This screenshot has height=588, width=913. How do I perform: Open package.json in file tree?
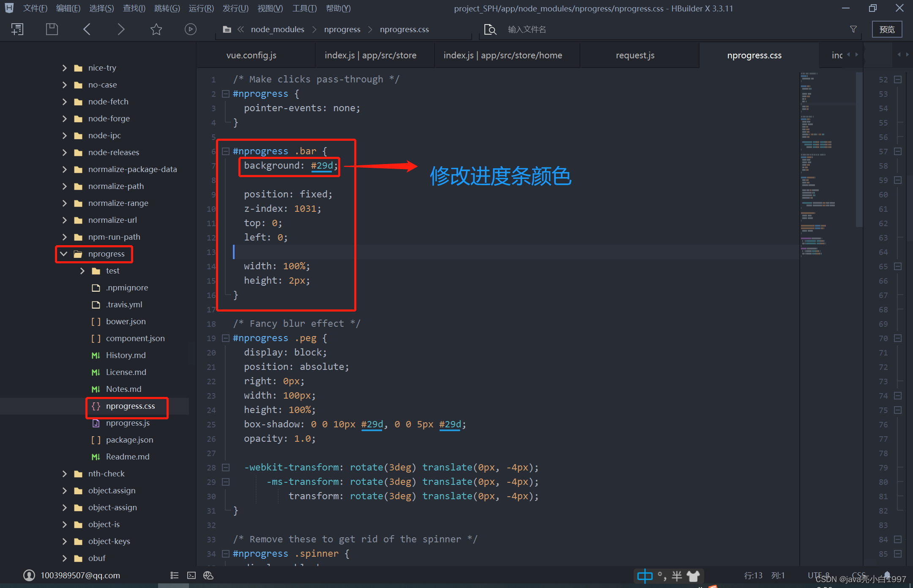tap(129, 440)
